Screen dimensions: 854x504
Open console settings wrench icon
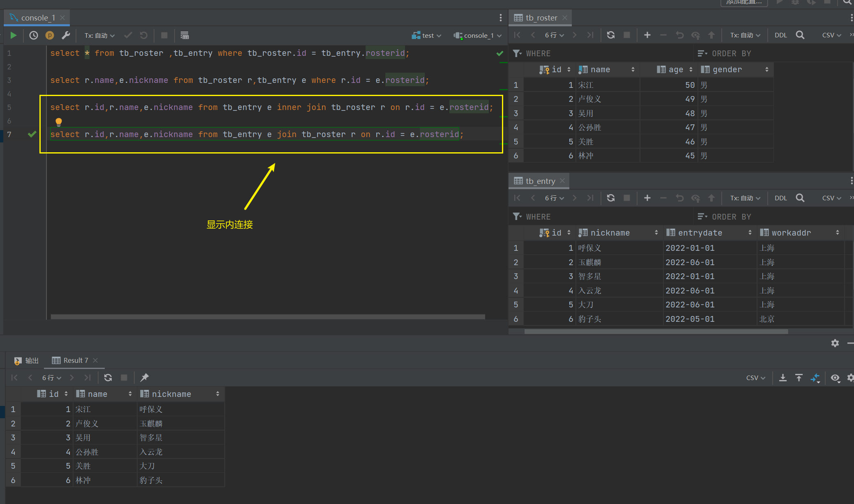(x=66, y=35)
